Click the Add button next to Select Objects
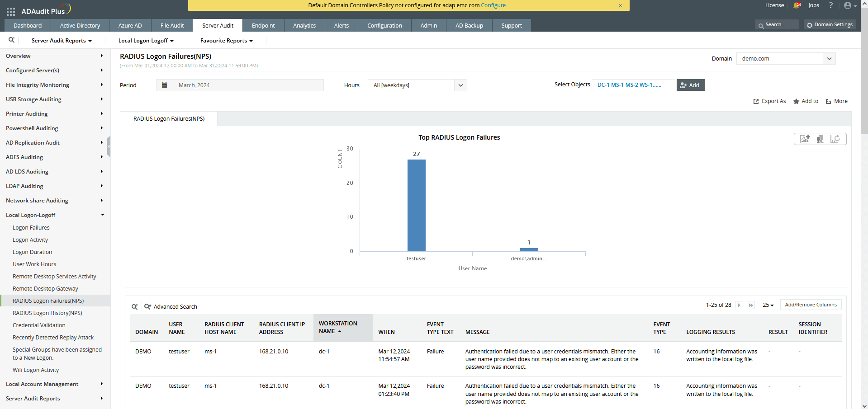The width and height of the screenshot is (868, 409). (x=690, y=85)
